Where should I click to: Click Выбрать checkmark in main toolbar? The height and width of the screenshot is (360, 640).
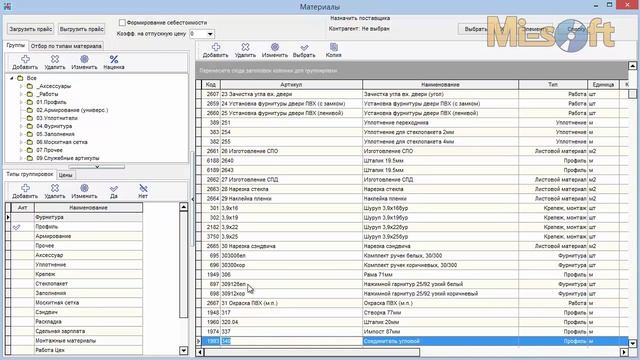pyautogui.click(x=304, y=48)
